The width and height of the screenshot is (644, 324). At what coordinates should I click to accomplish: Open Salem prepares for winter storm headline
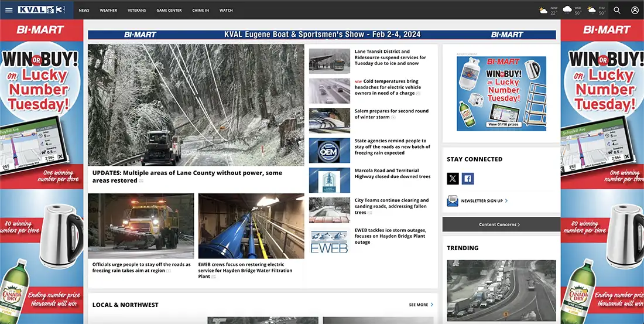pyautogui.click(x=392, y=114)
